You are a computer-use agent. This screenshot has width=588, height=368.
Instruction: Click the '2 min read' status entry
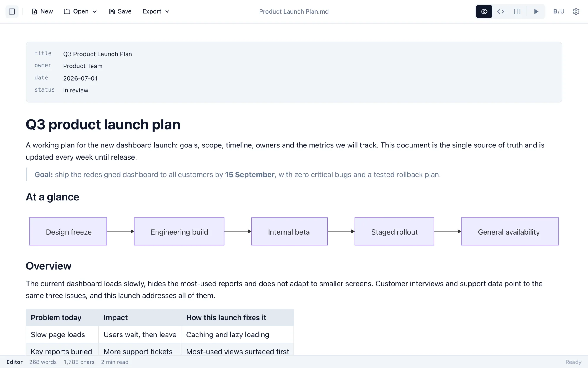pyautogui.click(x=115, y=362)
